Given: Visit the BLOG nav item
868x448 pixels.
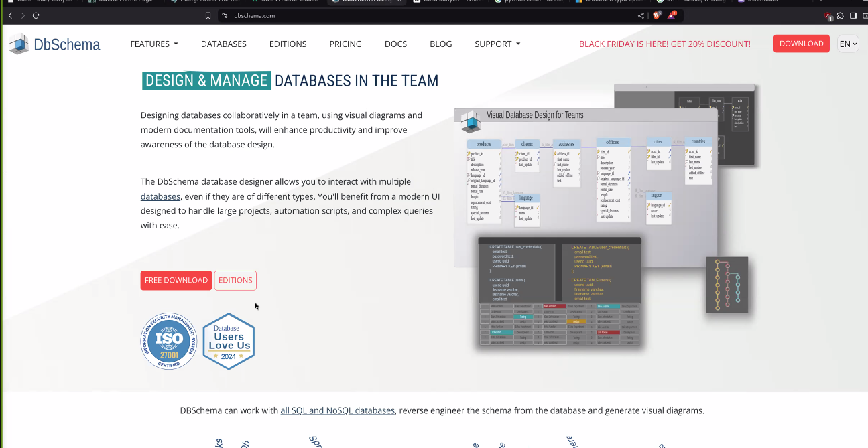Looking at the screenshot, I should pos(441,44).
